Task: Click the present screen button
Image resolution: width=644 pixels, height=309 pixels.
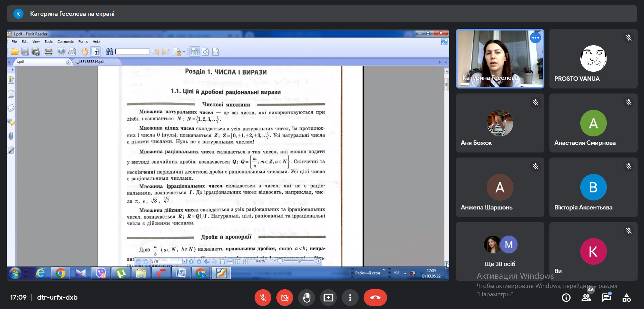Action: [328, 298]
